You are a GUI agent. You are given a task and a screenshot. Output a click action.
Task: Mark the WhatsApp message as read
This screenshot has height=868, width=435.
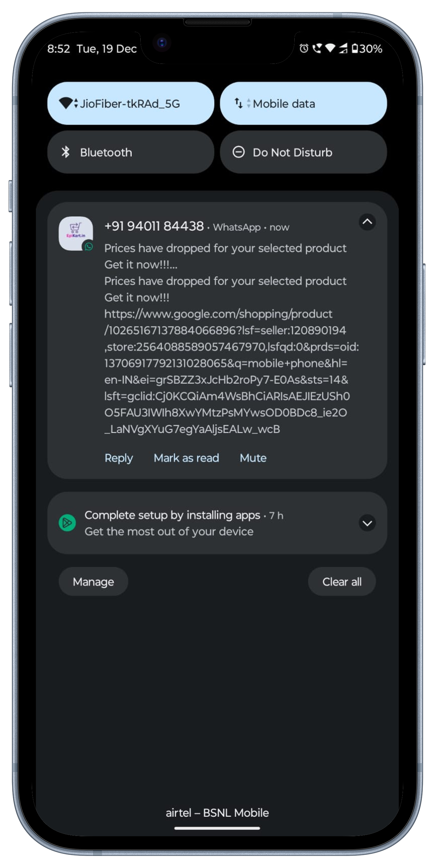pos(186,458)
